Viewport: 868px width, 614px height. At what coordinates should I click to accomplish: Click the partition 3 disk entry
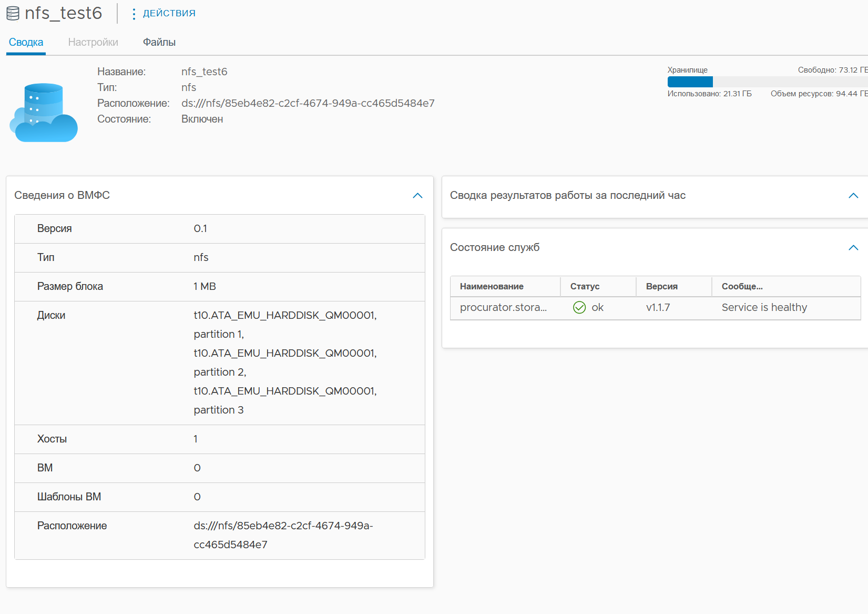pyautogui.click(x=218, y=410)
